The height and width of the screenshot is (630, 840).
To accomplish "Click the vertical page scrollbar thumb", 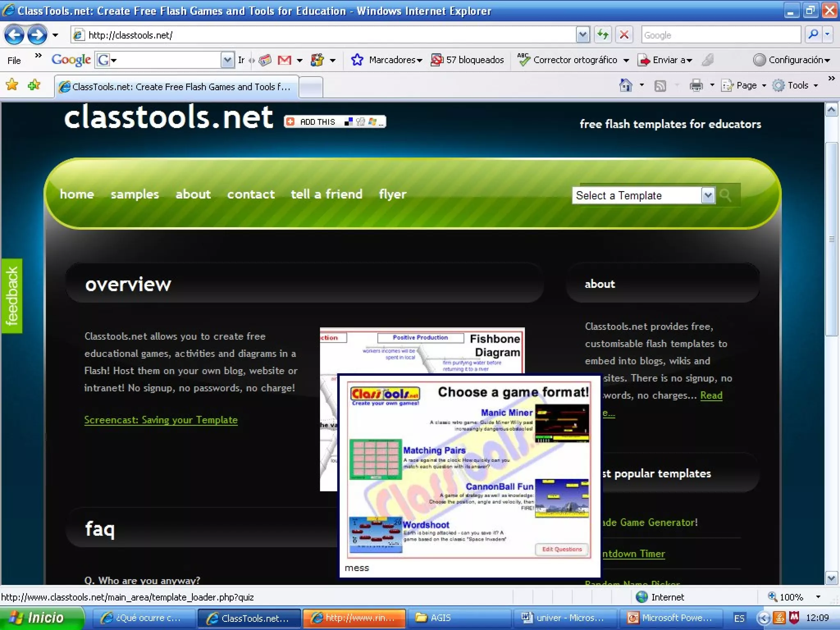I will [x=831, y=239].
